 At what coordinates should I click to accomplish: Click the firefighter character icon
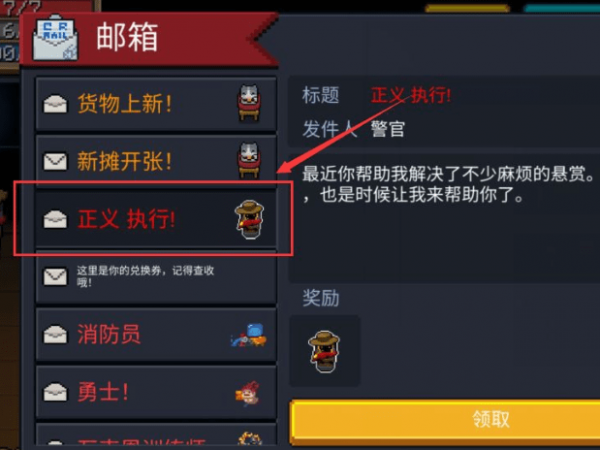tap(249, 335)
